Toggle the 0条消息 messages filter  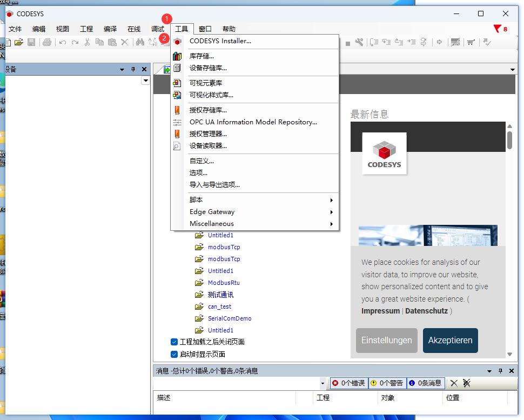[426, 383]
